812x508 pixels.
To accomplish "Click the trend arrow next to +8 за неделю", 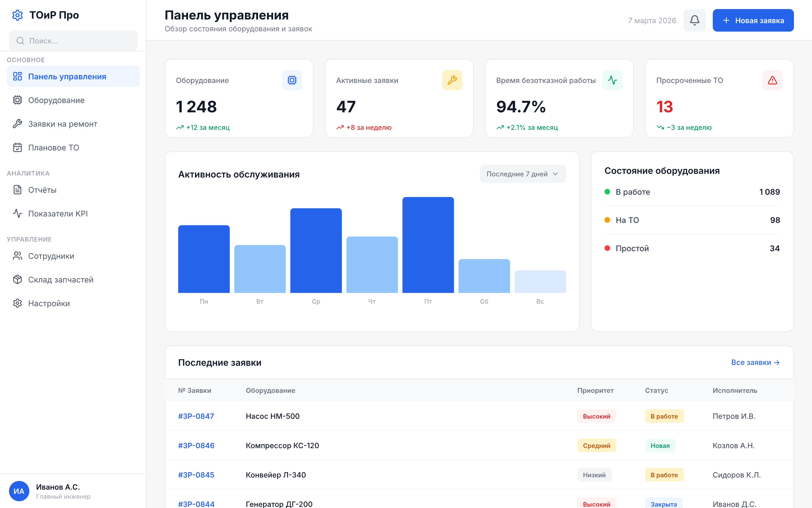I will pyautogui.click(x=340, y=127).
